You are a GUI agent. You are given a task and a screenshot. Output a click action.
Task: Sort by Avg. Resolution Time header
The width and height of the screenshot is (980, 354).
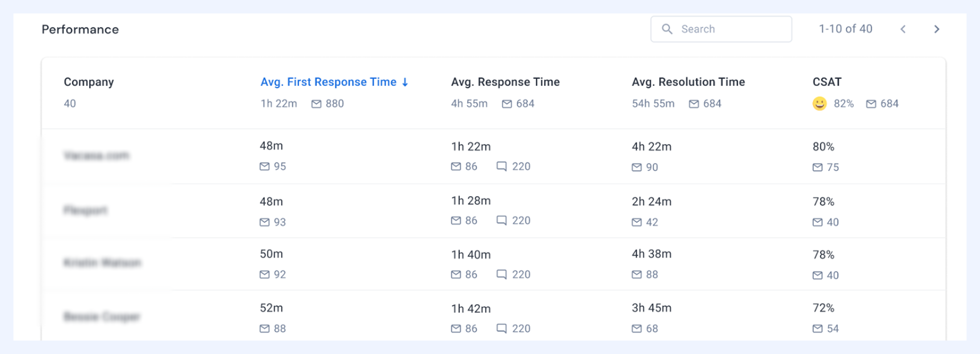[x=688, y=82]
